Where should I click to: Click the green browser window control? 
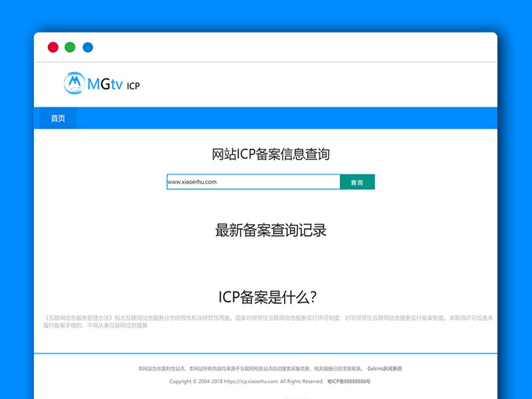[69, 47]
